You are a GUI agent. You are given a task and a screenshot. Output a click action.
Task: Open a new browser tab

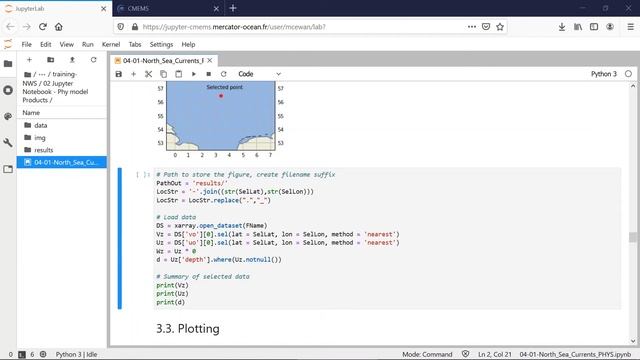point(233,8)
